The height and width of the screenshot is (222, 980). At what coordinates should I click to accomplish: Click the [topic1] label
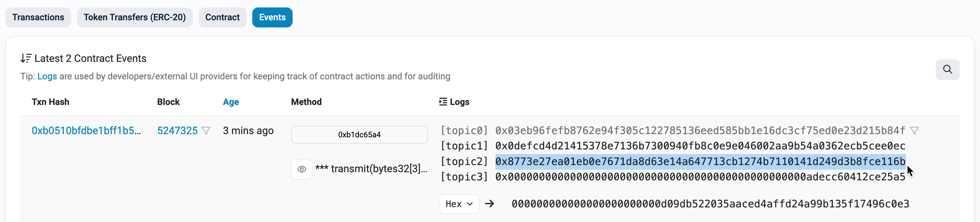[464, 146]
